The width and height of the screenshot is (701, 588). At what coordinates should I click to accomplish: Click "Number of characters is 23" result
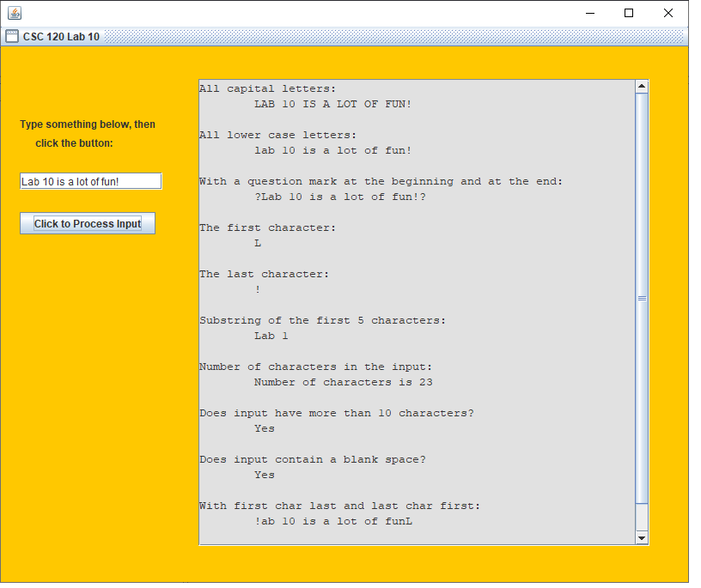click(x=343, y=382)
